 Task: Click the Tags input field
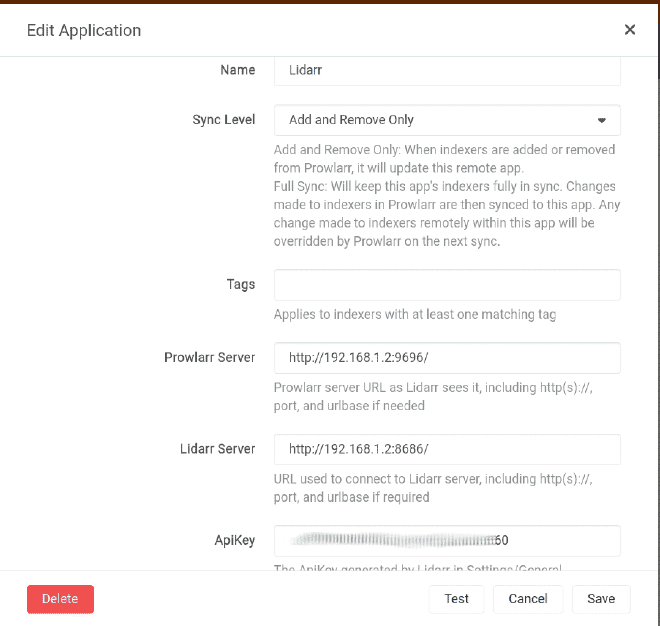(x=447, y=285)
